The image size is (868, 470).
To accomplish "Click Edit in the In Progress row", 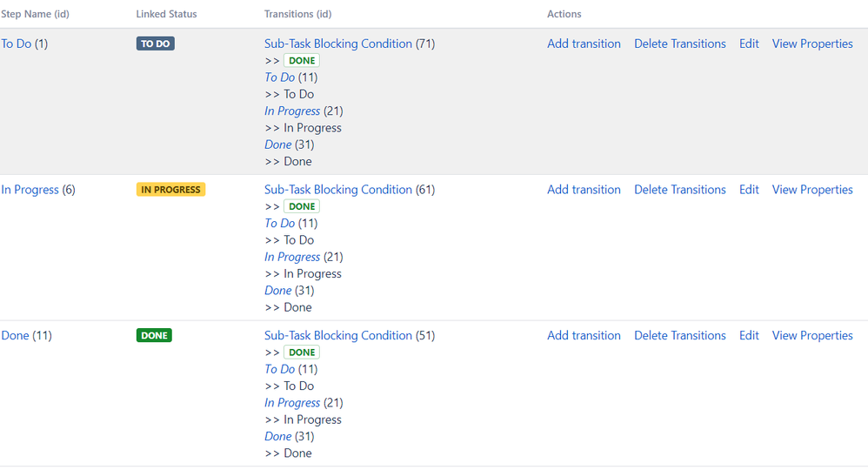I will (x=749, y=190).
